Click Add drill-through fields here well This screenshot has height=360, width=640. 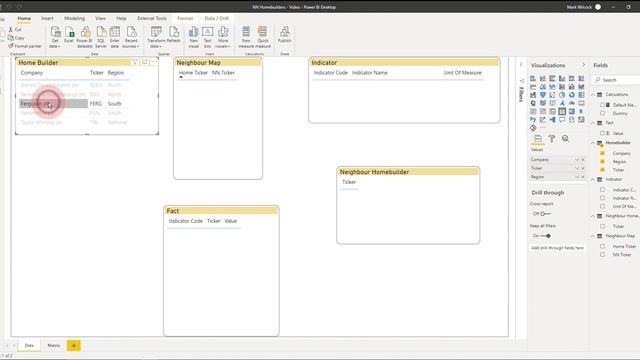tap(557, 248)
